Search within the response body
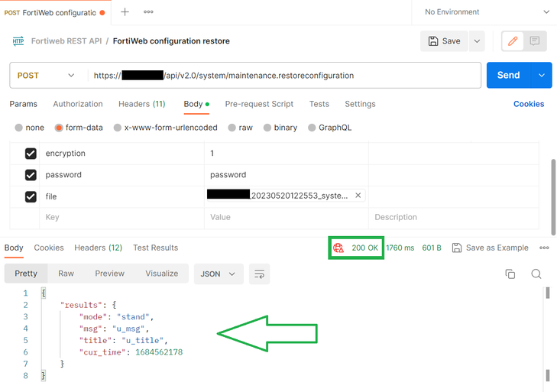 click(536, 274)
